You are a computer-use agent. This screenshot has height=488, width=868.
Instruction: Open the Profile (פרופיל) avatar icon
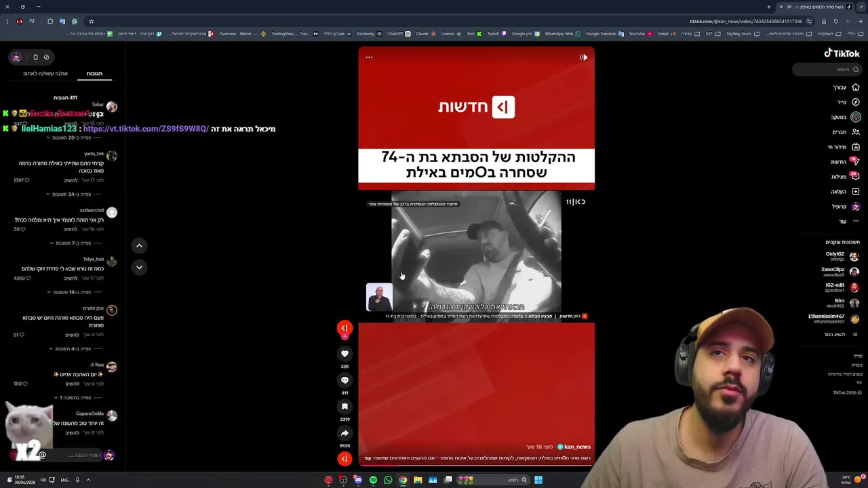pos(856,207)
